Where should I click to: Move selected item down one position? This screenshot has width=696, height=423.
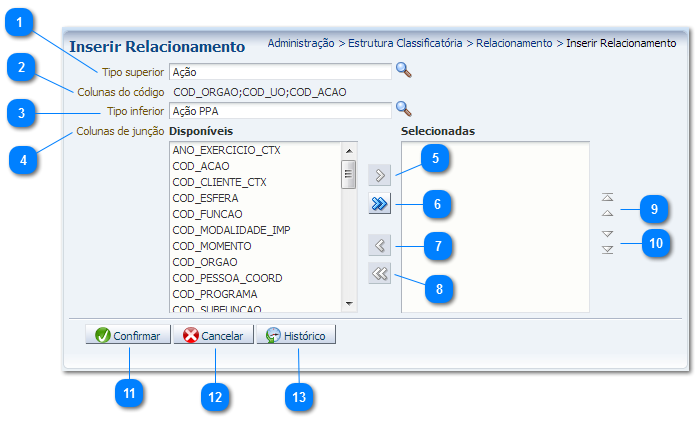[x=607, y=234]
